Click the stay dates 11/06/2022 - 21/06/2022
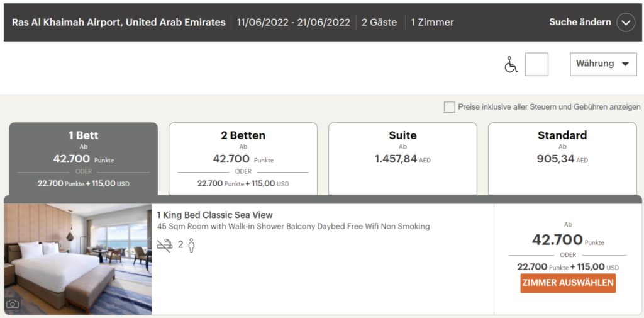This screenshot has width=644, height=318. (x=293, y=23)
